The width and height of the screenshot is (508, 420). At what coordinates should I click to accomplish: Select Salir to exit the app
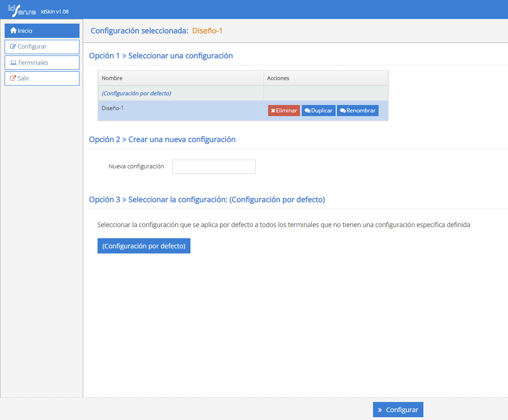pyautogui.click(x=42, y=79)
